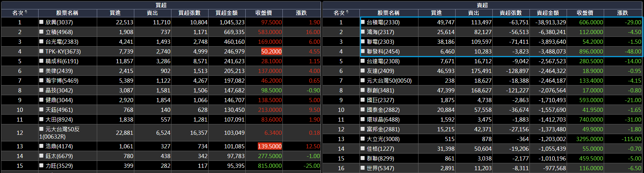Select stock 佳格(1227)

380,149
